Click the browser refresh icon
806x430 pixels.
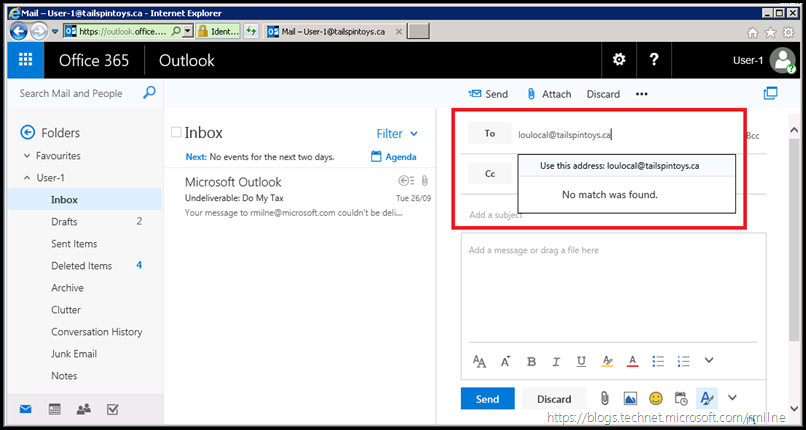(x=251, y=32)
